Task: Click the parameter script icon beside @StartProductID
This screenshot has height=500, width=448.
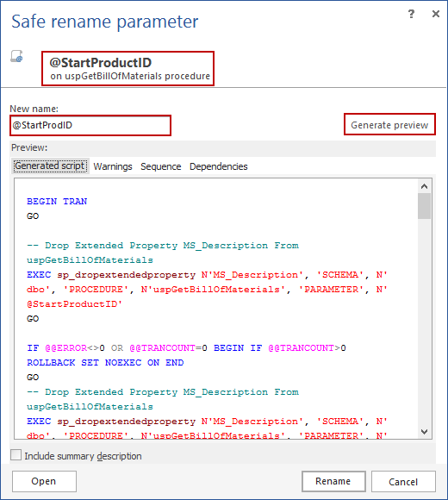Action: coord(16,56)
